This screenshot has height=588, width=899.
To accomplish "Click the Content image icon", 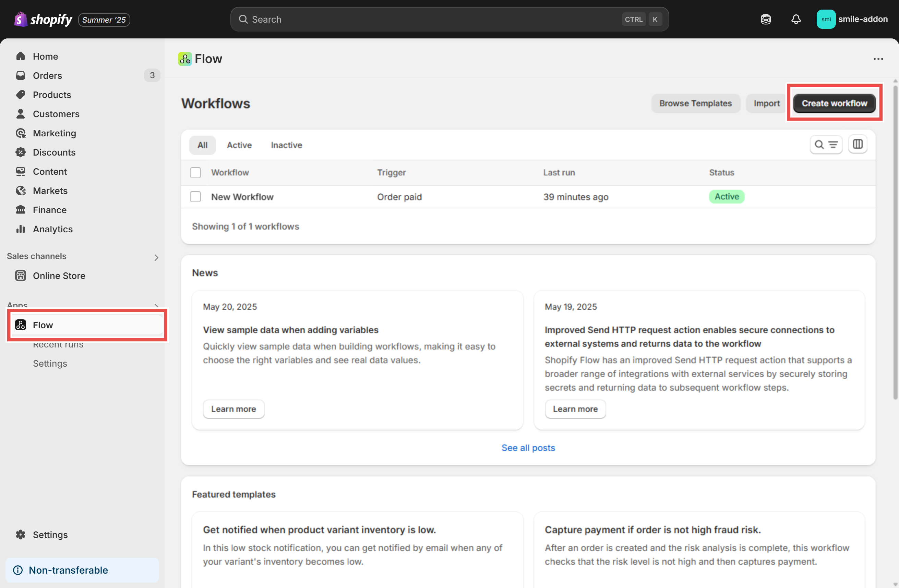I will (20, 171).
